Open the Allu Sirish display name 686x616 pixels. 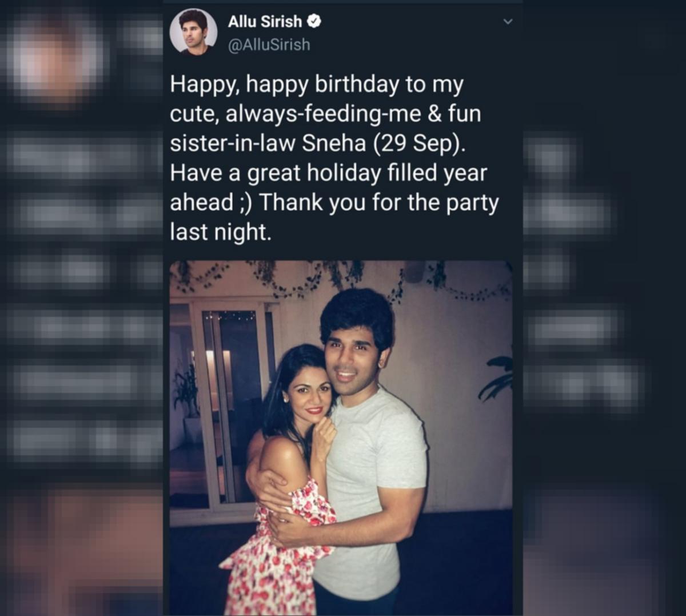pos(265,22)
